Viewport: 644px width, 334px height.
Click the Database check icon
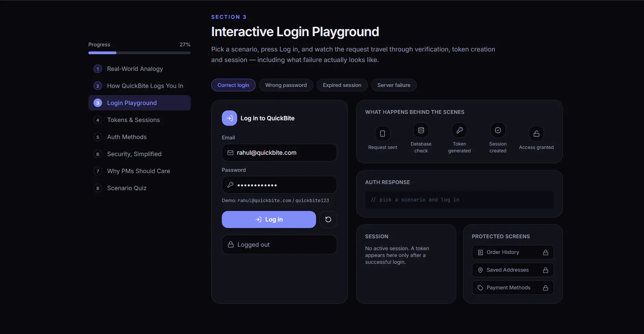pos(421,130)
